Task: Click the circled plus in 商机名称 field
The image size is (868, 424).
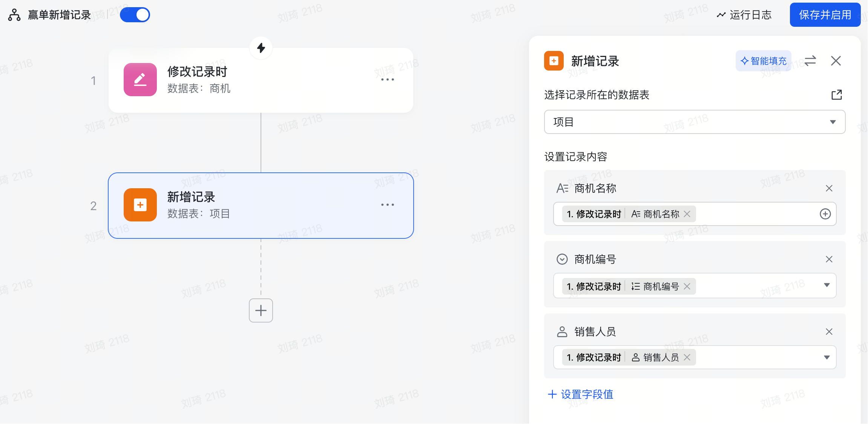Action: pos(825,214)
